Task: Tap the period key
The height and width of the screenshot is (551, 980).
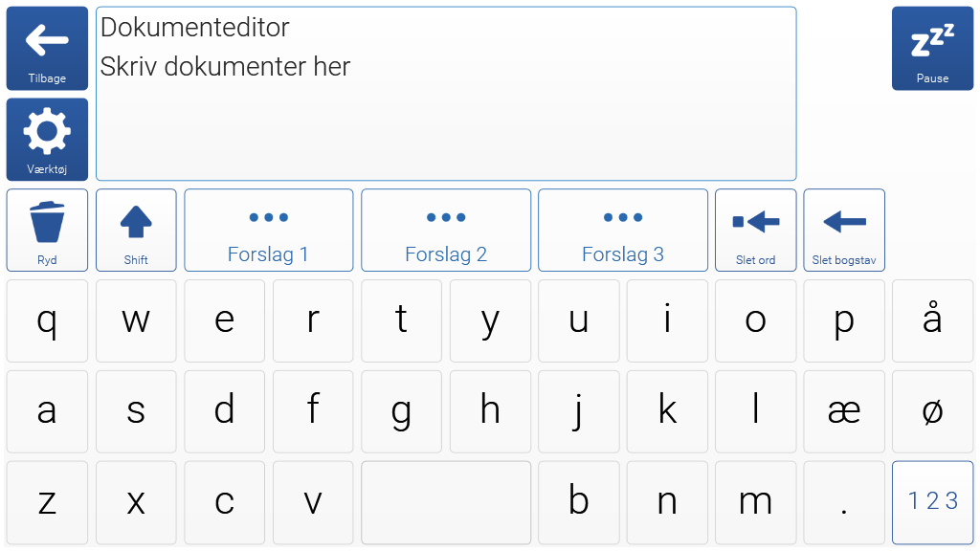Action: [844, 503]
